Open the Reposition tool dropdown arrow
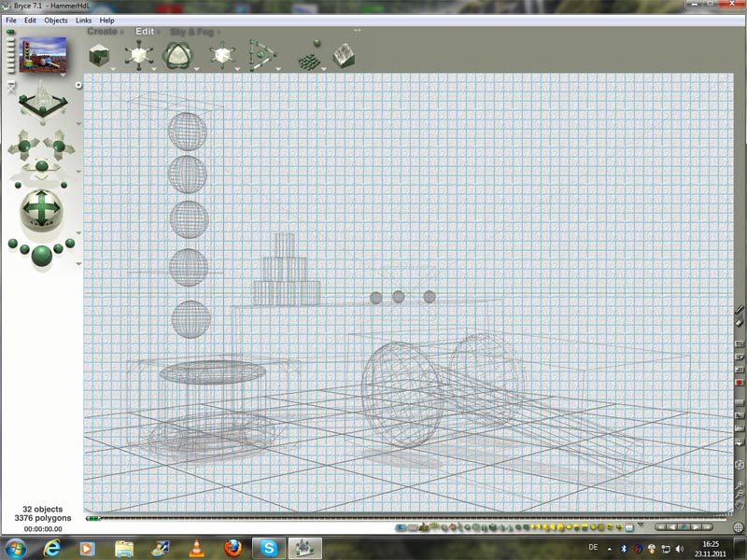This screenshot has width=747, height=560. (x=237, y=69)
